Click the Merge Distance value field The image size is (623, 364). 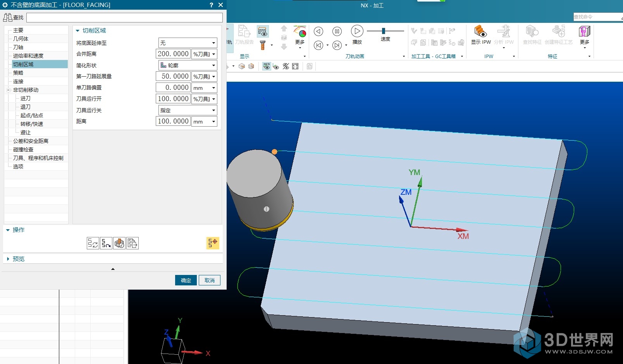pos(173,54)
